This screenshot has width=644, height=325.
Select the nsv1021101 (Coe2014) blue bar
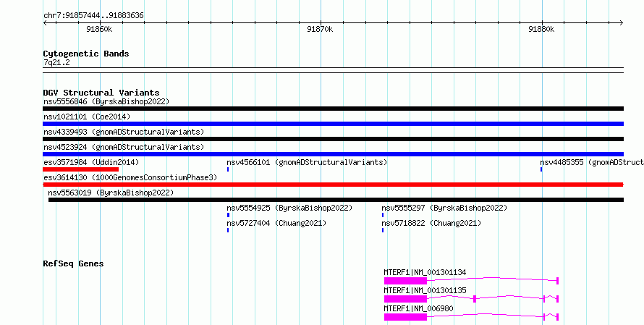pyautogui.click(x=333, y=124)
